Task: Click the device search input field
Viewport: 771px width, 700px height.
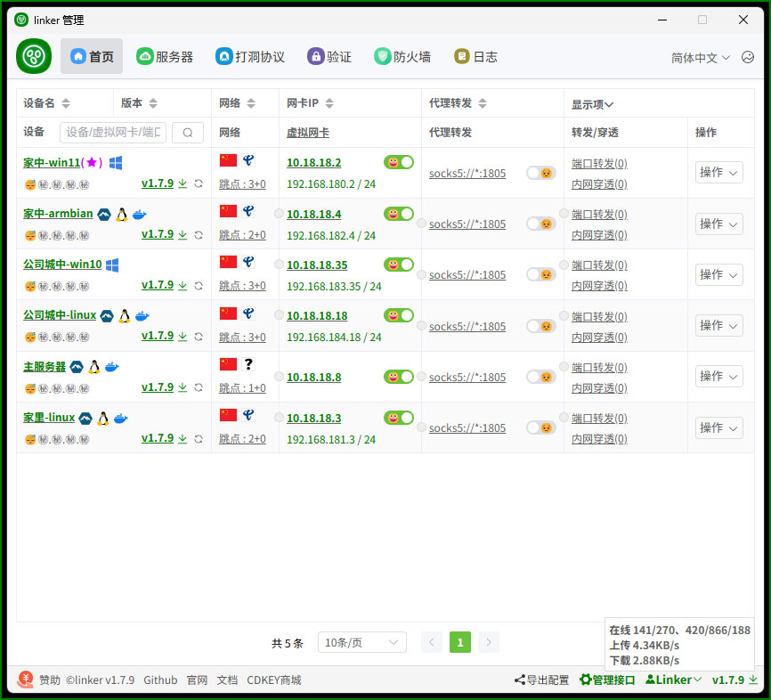Action: [112, 132]
